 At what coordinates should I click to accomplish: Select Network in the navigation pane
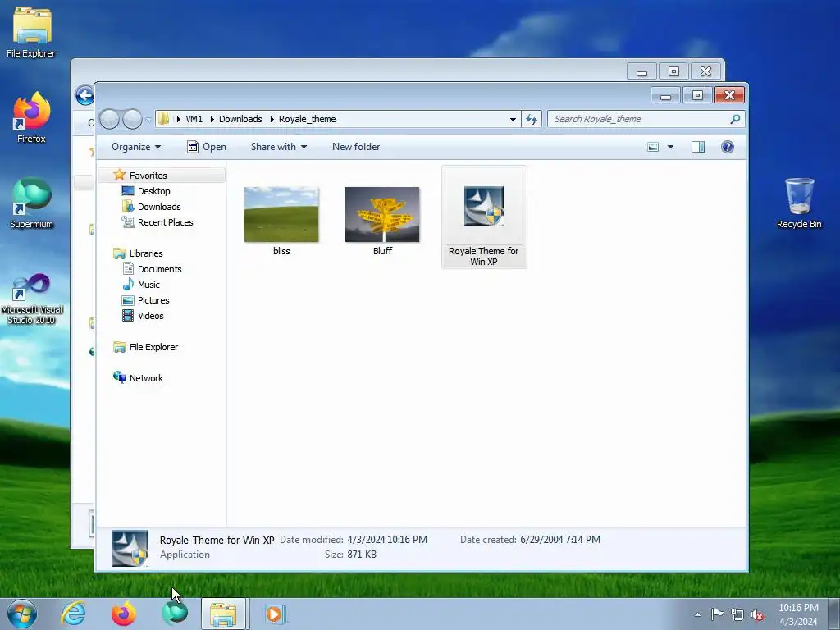(146, 377)
